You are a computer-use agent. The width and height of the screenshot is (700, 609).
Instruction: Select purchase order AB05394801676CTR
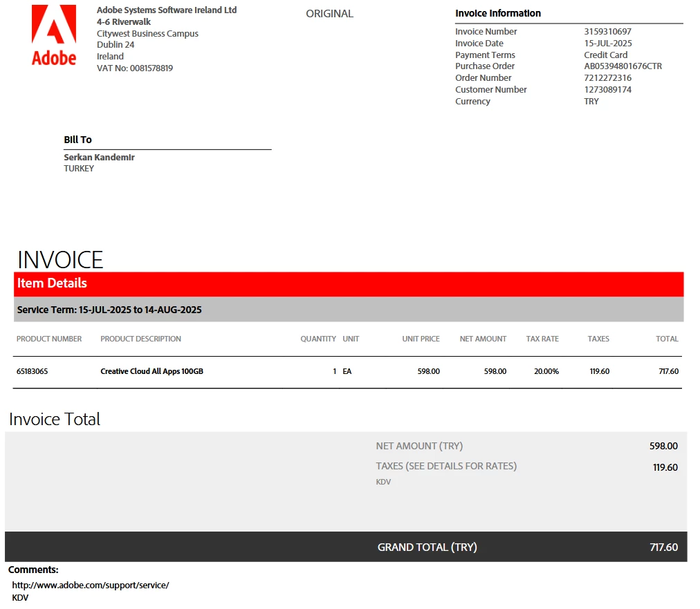click(x=623, y=66)
